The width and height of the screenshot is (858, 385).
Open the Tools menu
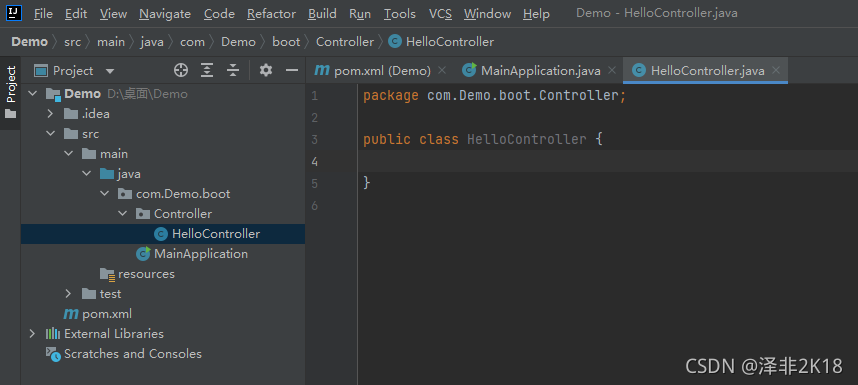tap(399, 14)
